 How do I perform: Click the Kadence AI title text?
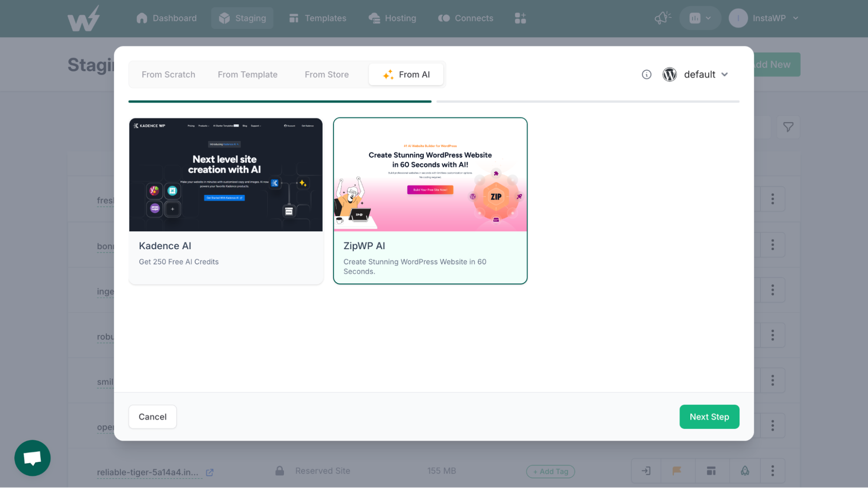[x=165, y=246]
